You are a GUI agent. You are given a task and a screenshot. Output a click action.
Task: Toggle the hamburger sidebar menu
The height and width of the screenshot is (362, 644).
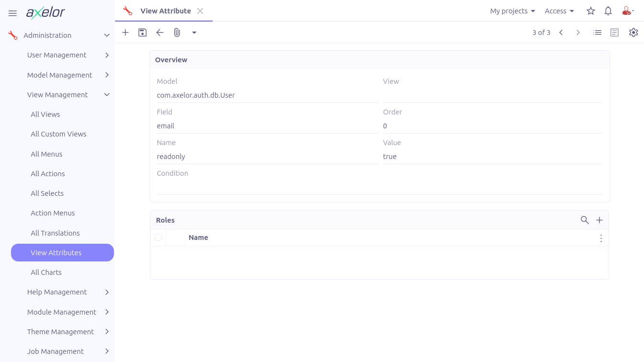click(13, 13)
